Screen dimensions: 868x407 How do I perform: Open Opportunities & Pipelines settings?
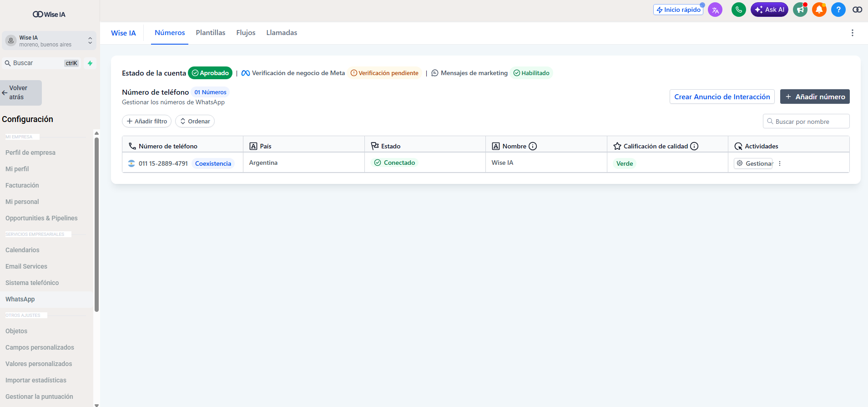click(x=41, y=218)
